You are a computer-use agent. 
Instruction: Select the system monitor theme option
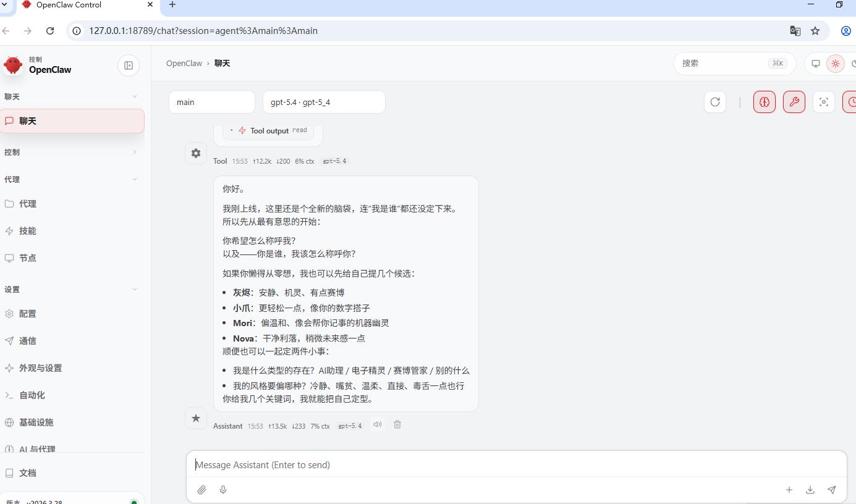(x=816, y=63)
